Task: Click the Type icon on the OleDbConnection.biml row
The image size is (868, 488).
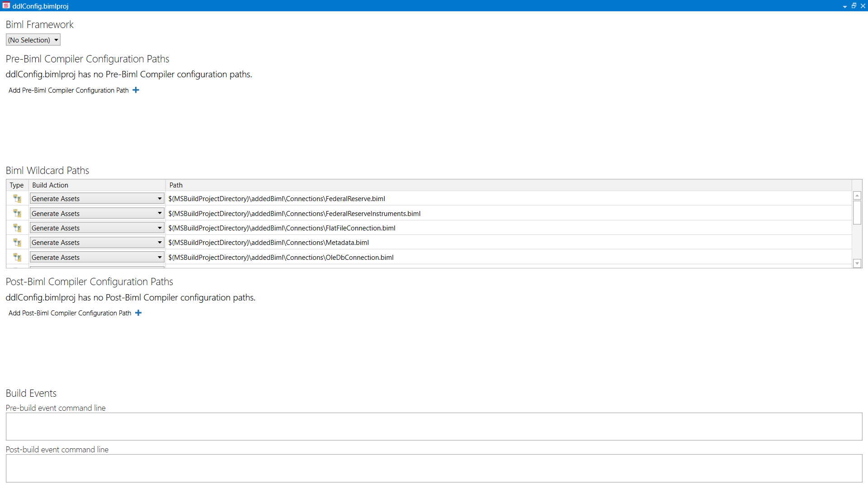Action: tap(17, 257)
